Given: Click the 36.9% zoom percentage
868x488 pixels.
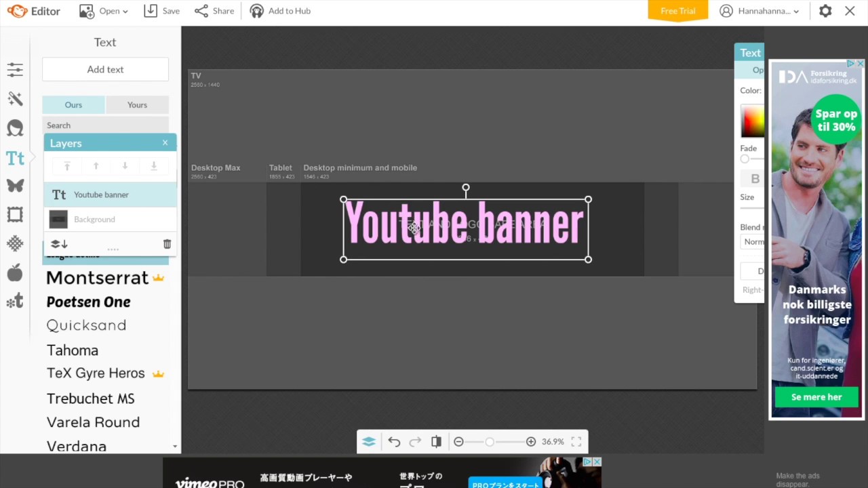Looking at the screenshot, I should pos(553,442).
